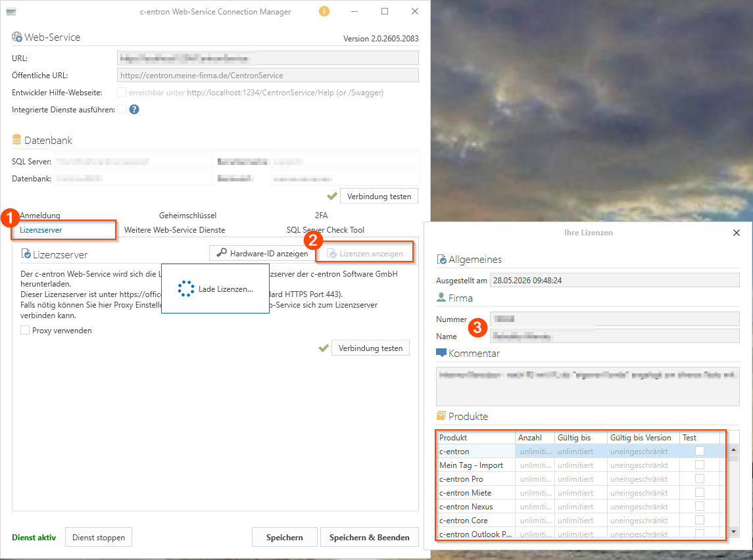
Task: Enable Integrierte Dienste ausführen checkbox
Action: click(122, 109)
